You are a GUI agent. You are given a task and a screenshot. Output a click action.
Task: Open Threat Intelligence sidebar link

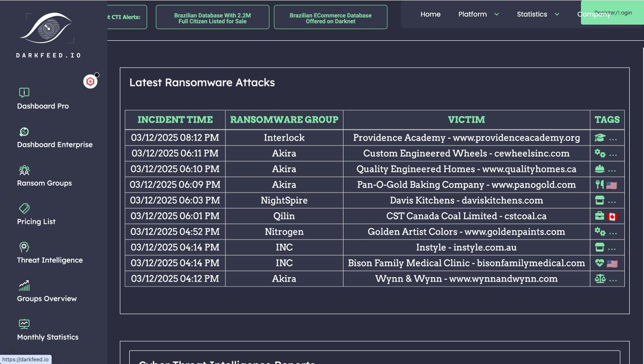pyautogui.click(x=50, y=260)
